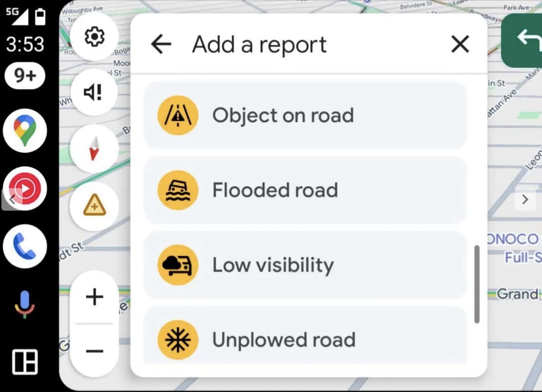Click the report list scrollbar

[477, 284]
